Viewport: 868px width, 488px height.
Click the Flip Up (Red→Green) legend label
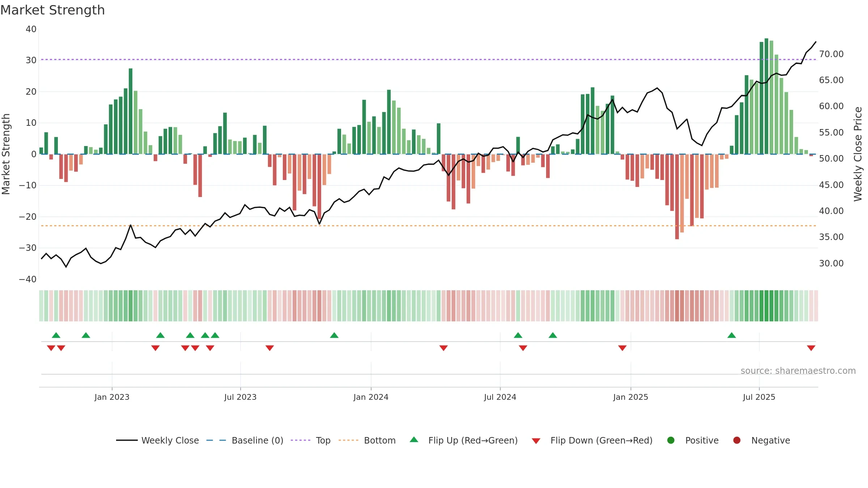coord(473,440)
